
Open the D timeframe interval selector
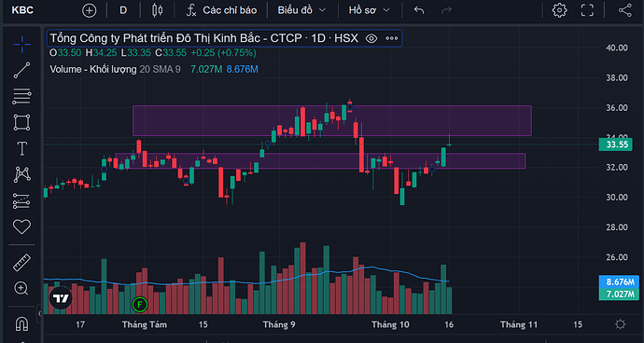tap(123, 10)
